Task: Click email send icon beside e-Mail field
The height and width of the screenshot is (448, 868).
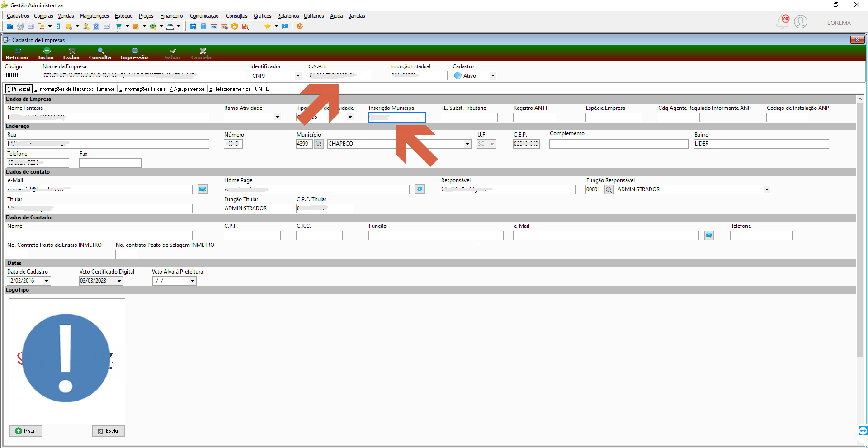Action: 203,189
